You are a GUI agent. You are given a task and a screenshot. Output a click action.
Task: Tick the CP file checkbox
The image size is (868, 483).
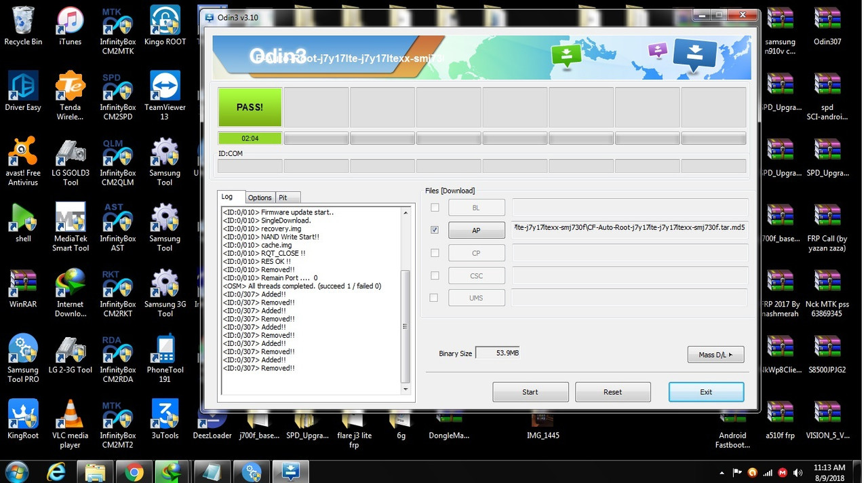tap(435, 252)
